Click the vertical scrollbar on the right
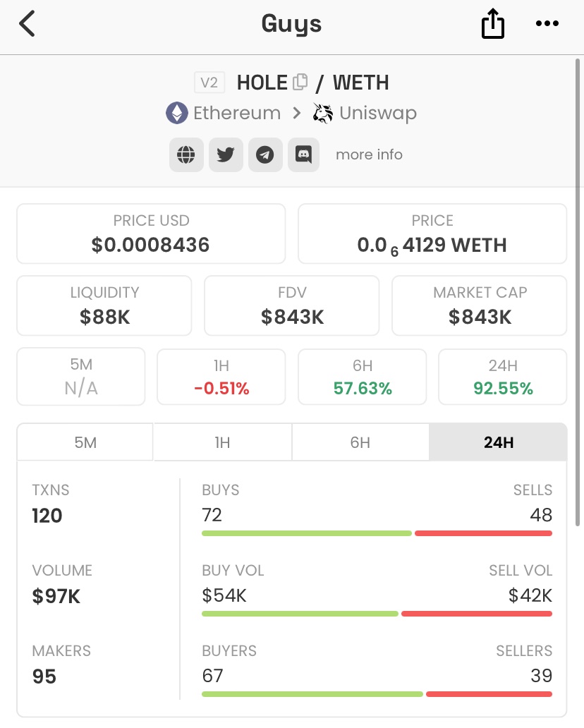Viewport: 584px width, 728px height. [578, 293]
